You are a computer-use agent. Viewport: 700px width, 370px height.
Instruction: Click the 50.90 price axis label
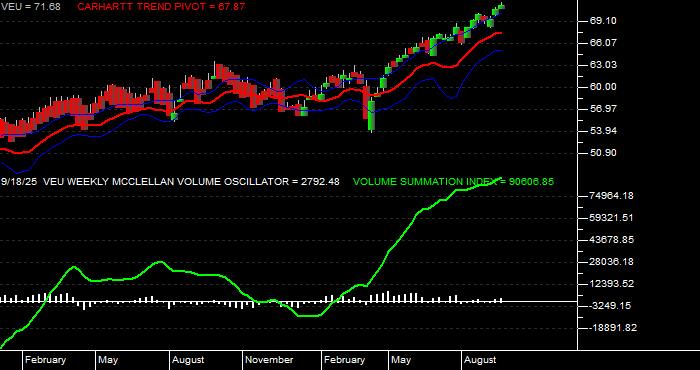point(604,153)
